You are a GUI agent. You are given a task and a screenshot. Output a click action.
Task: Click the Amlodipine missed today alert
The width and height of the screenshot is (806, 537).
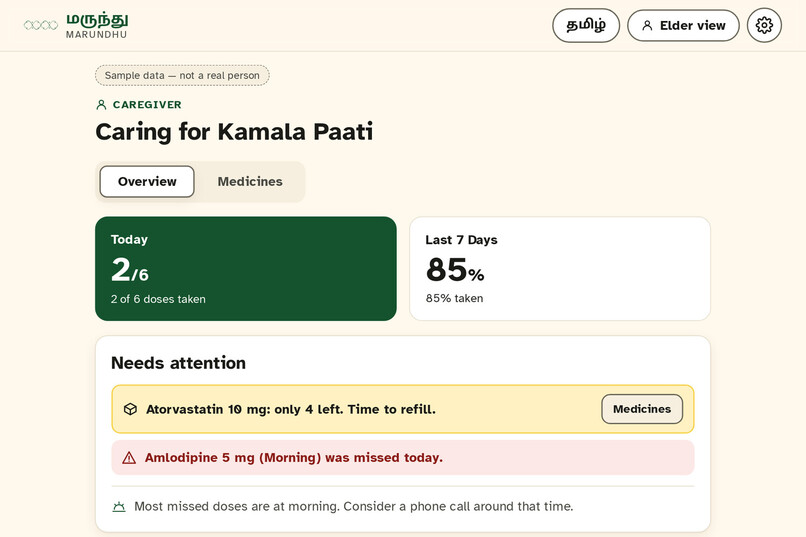[403, 457]
